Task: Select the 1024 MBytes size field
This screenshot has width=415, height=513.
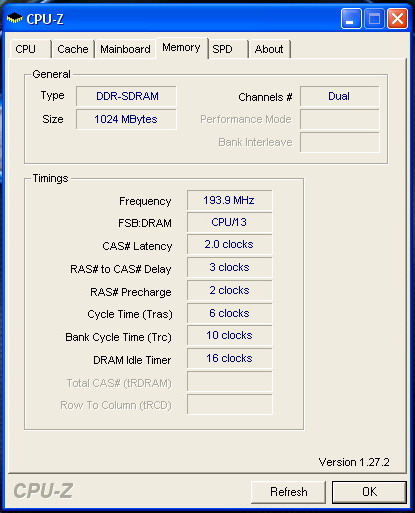Action: tap(126, 119)
